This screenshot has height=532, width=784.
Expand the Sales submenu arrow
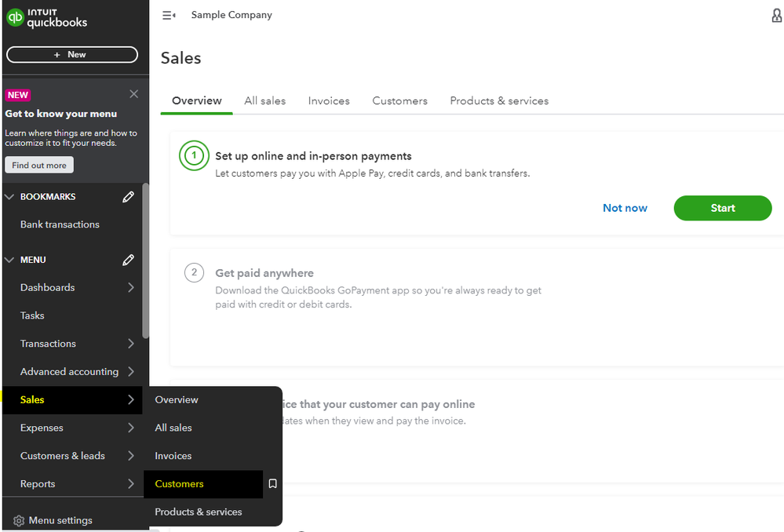tap(131, 399)
